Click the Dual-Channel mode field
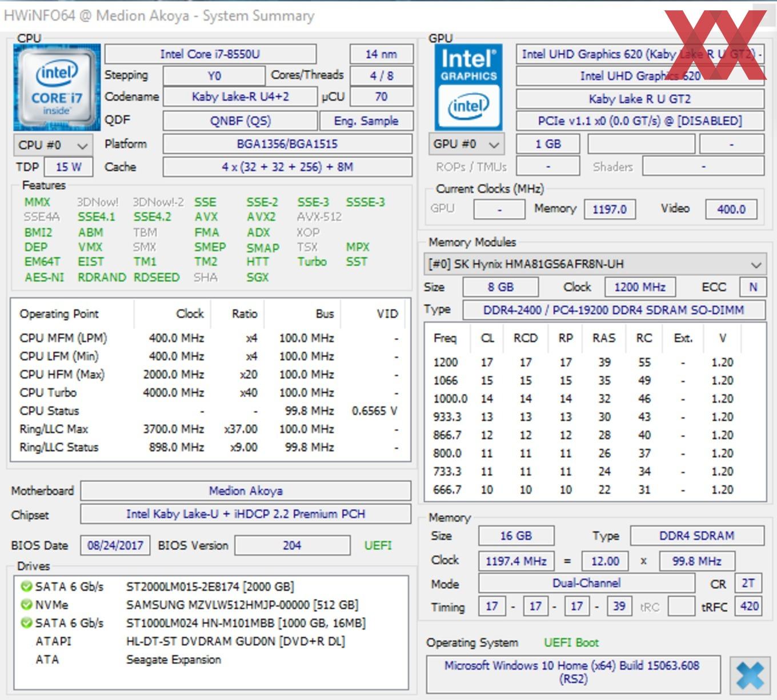This screenshot has height=700, width=777. click(x=587, y=584)
